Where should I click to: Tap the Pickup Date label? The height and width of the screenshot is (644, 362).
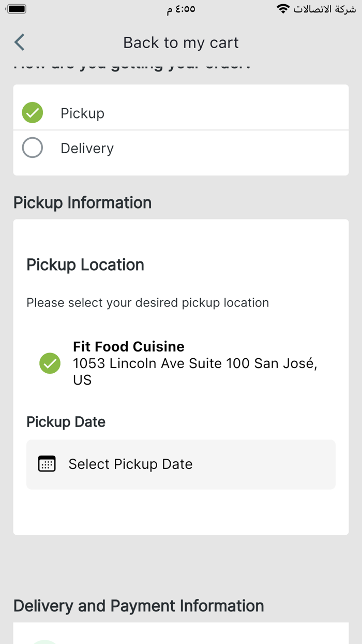point(66,422)
